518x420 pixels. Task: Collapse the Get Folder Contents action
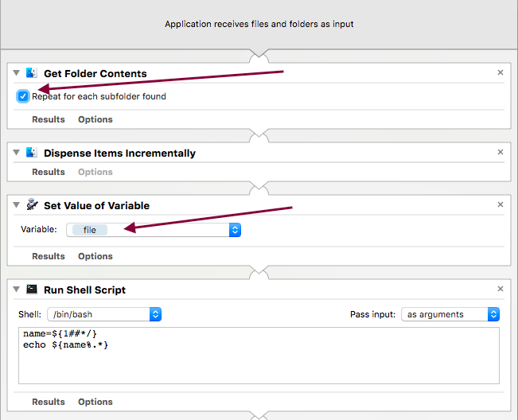pos(17,73)
